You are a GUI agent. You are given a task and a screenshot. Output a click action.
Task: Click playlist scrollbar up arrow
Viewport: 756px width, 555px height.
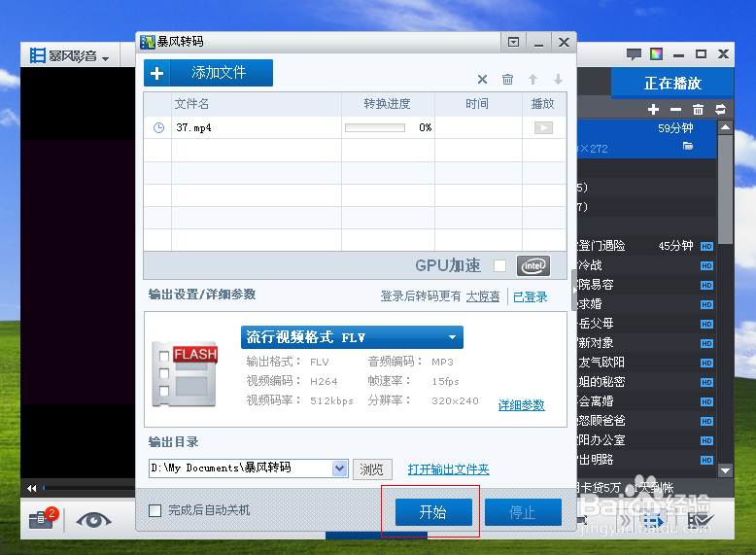tap(725, 127)
